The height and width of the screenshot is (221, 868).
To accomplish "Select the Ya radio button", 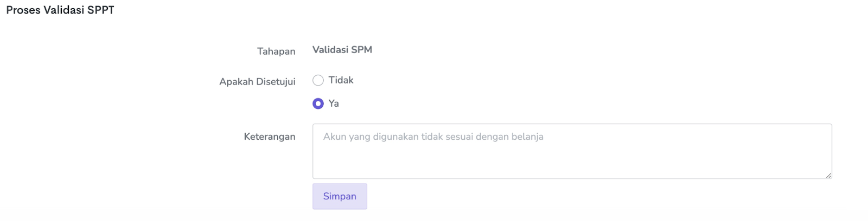I will (x=318, y=103).
